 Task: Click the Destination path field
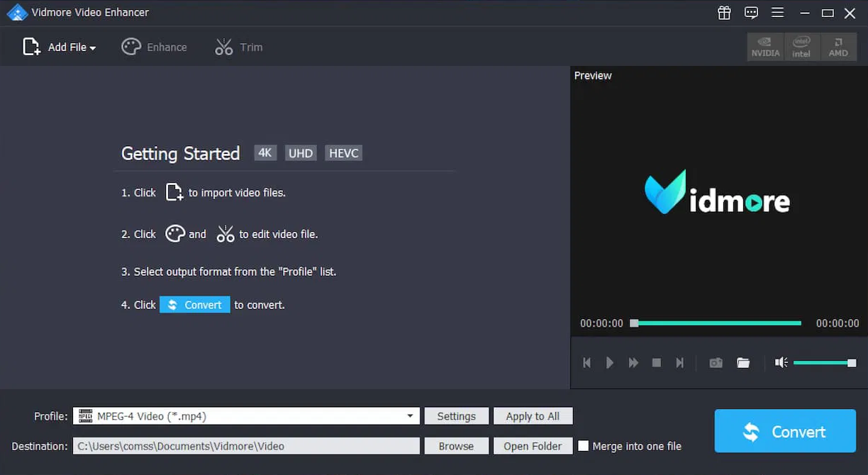pyautogui.click(x=246, y=446)
